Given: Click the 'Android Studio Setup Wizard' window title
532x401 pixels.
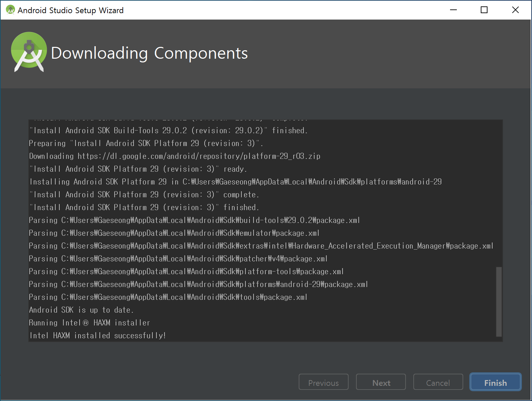Looking at the screenshot, I should 71,10.
